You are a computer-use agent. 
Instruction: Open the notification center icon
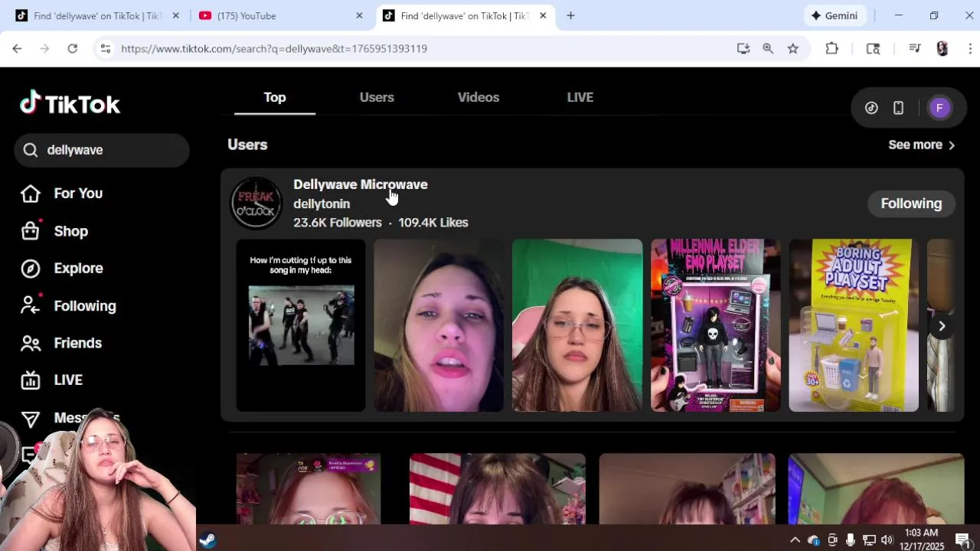click(962, 540)
